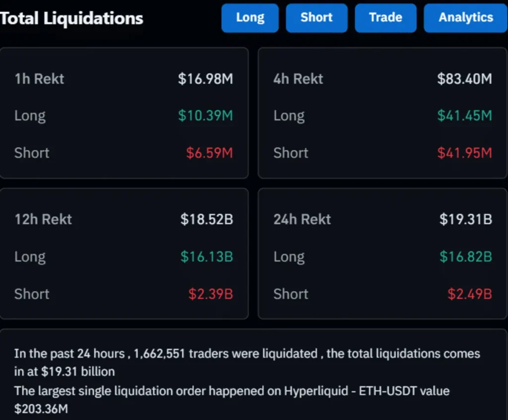
Task: Click the $19.31B 24h total
Action: [x=466, y=219]
